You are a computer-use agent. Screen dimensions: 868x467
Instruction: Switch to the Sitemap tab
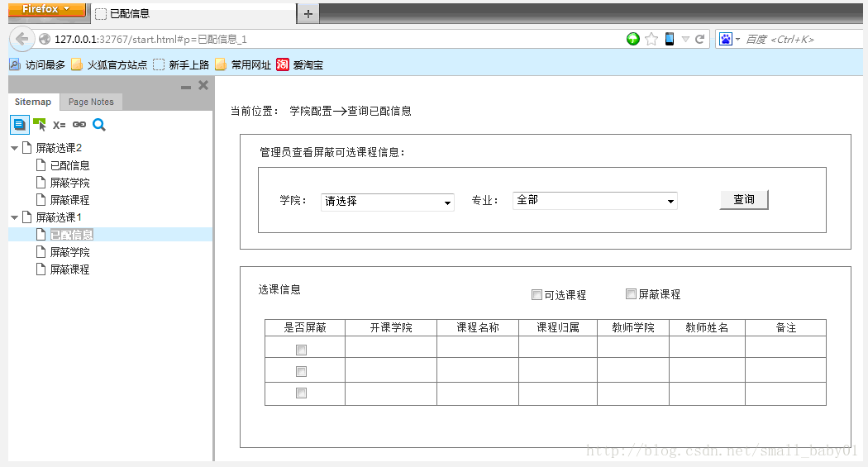tap(33, 102)
